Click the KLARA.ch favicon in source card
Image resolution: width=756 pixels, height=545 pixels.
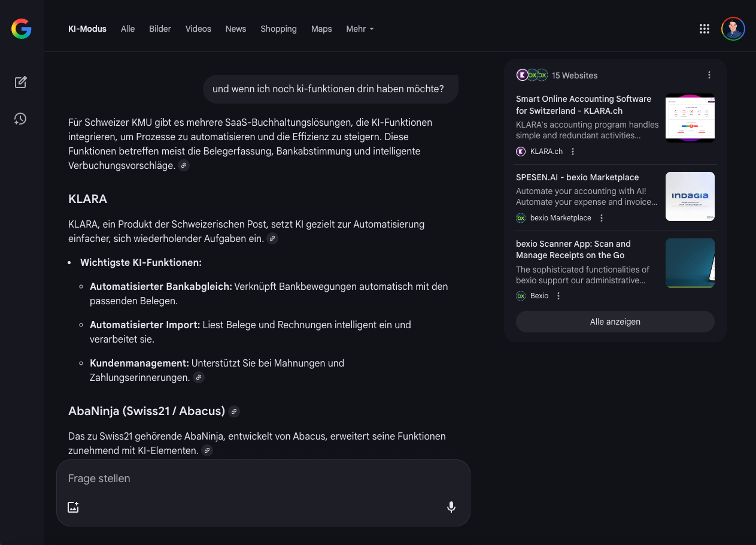521,152
